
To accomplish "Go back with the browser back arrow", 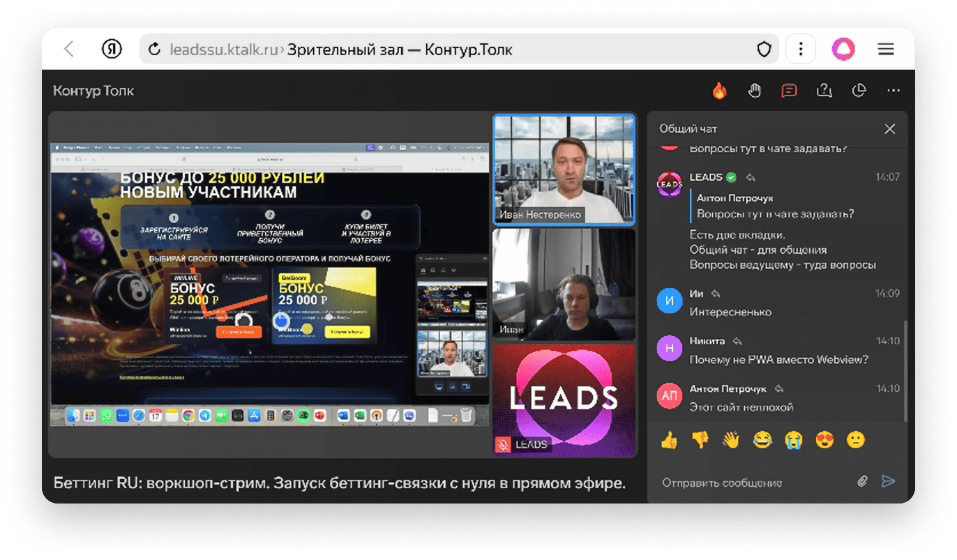I will [68, 50].
